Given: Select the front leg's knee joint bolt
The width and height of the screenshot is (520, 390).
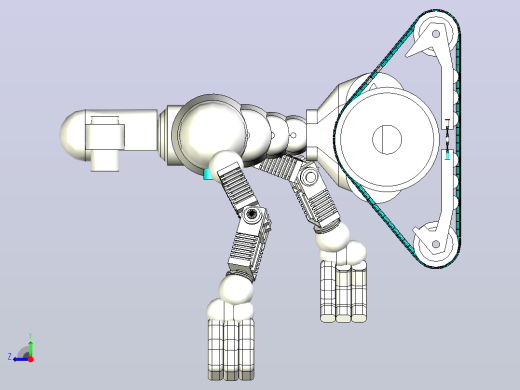Looking at the screenshot, I should coord(251,214).
